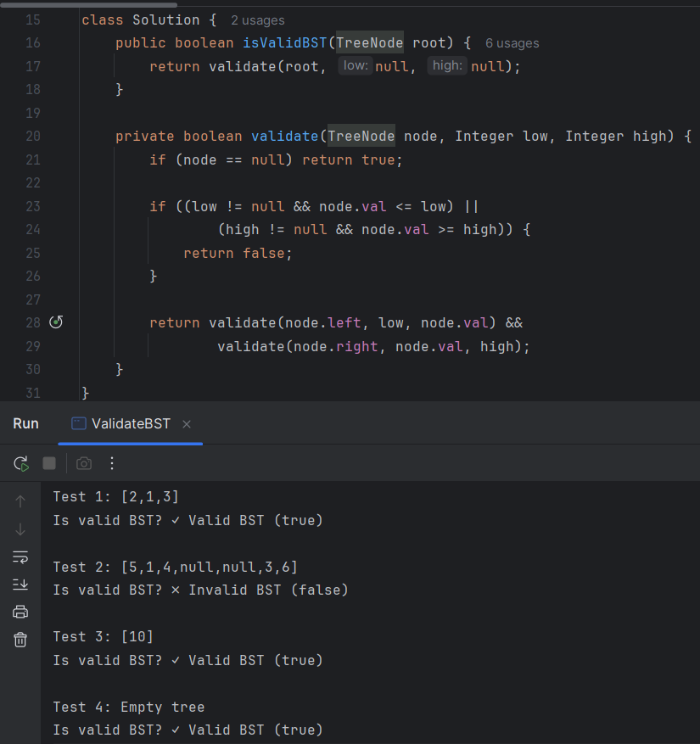The width and height of the screenshot is (700, 744).
Task: Click the Print console output icon
Action: [21, 612]
